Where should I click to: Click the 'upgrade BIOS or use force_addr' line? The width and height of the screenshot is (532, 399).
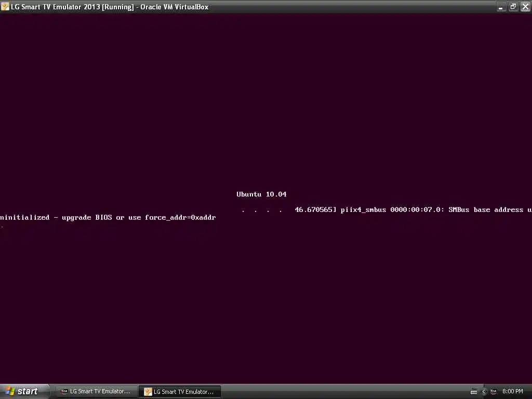pos(108,218)
